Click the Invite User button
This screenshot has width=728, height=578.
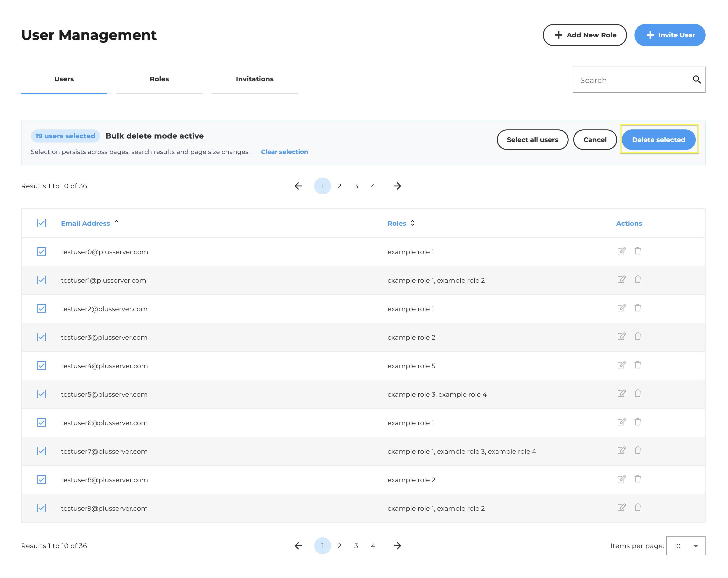pyautogui.click(x=670, y=35)
